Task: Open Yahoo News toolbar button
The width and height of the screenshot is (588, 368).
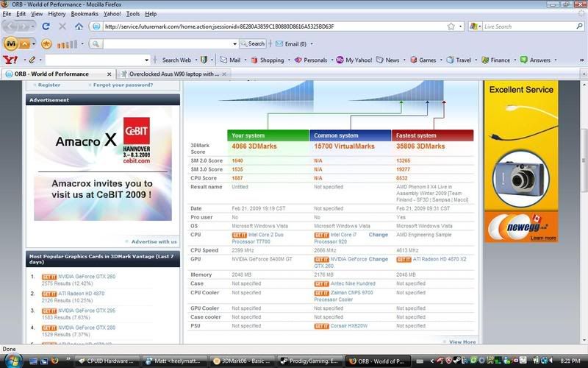Action: pyautogui.click(x=388, y=60)
